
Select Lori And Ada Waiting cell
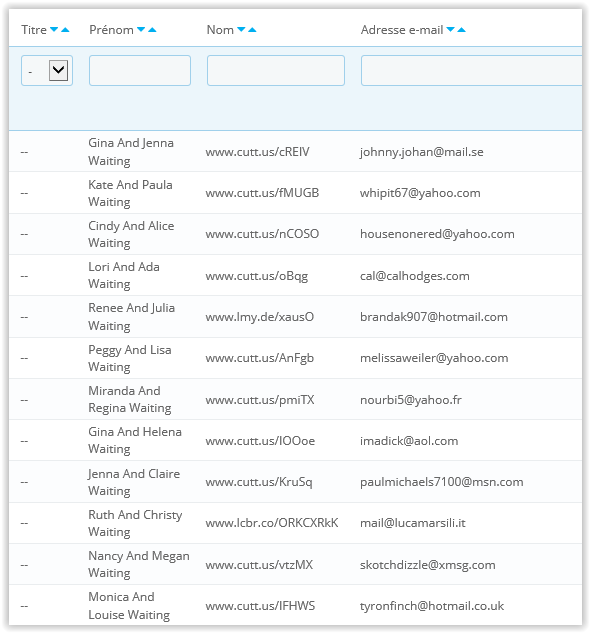(x=124, y=275)
